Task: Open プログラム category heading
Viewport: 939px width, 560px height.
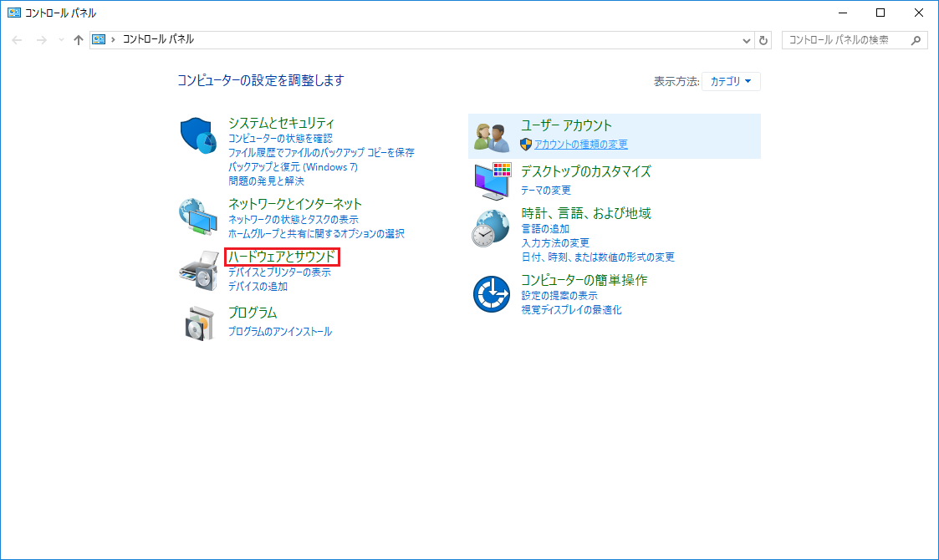Action: [253, 313]
